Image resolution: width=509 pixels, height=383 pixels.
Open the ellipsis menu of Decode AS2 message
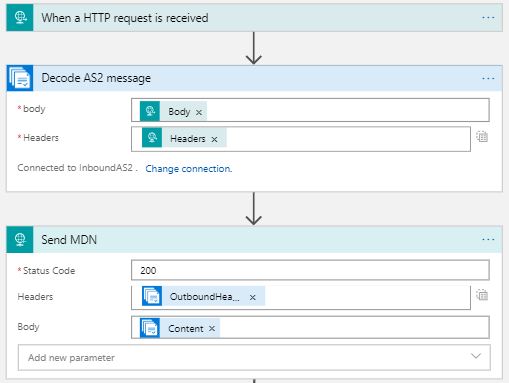(x=488, y=78)
